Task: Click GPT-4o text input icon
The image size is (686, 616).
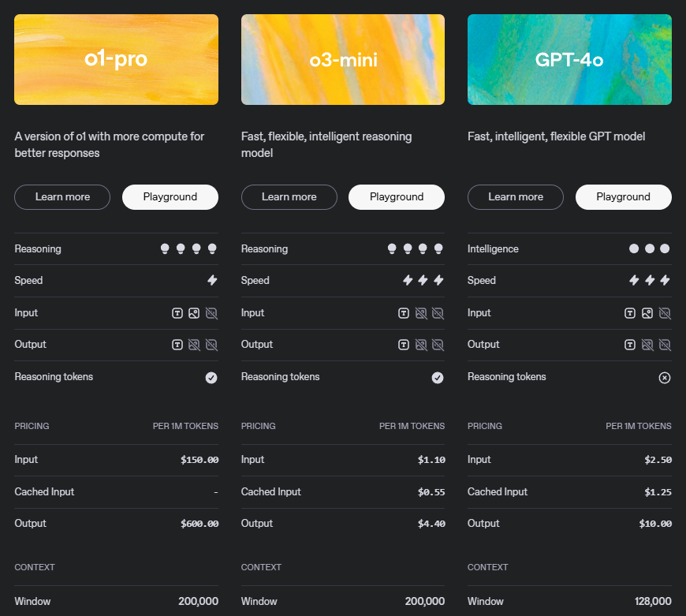Action: click(630, 313)
